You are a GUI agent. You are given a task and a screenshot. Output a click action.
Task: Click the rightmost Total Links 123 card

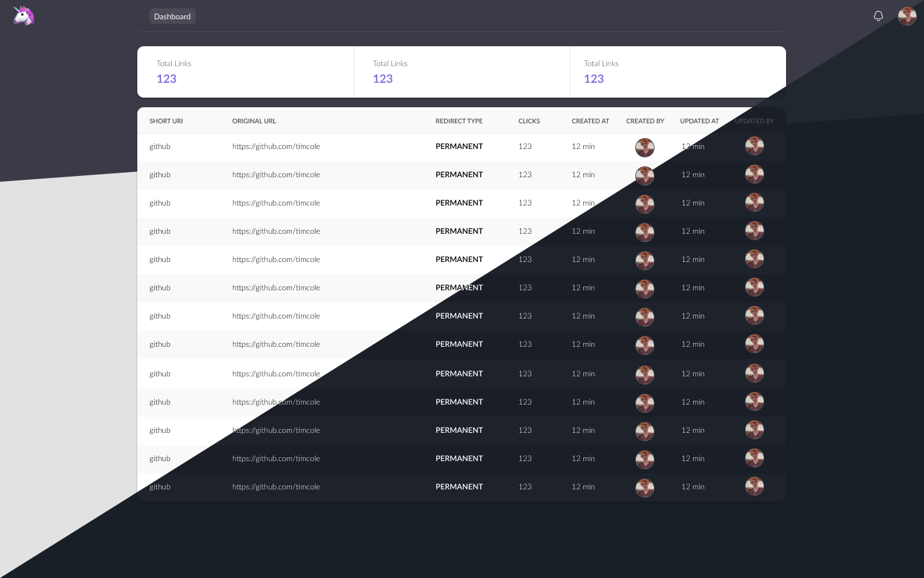click(678, 72)
